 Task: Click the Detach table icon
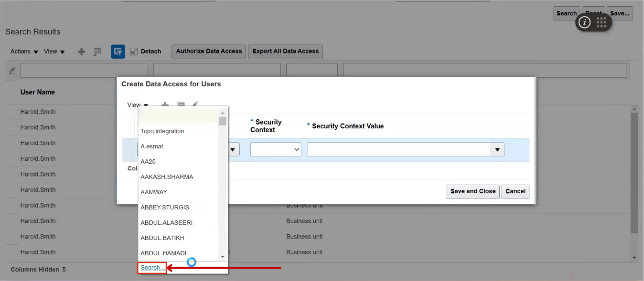133,51
